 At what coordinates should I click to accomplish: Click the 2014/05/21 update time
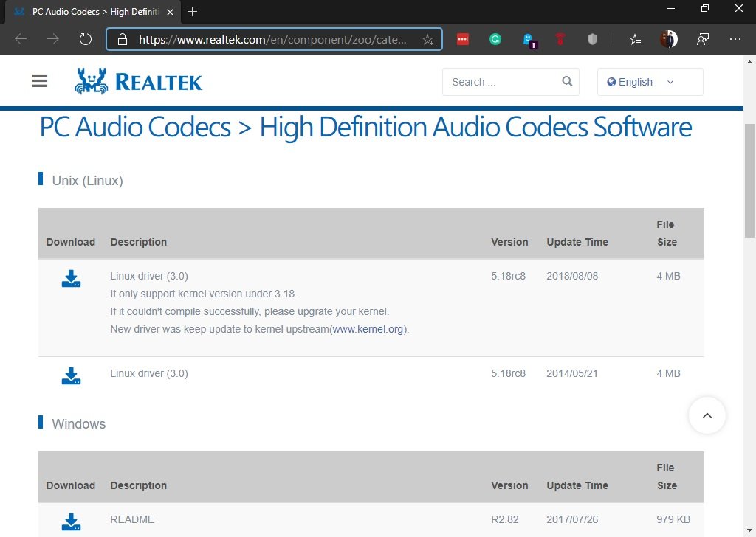click(572, 373)
